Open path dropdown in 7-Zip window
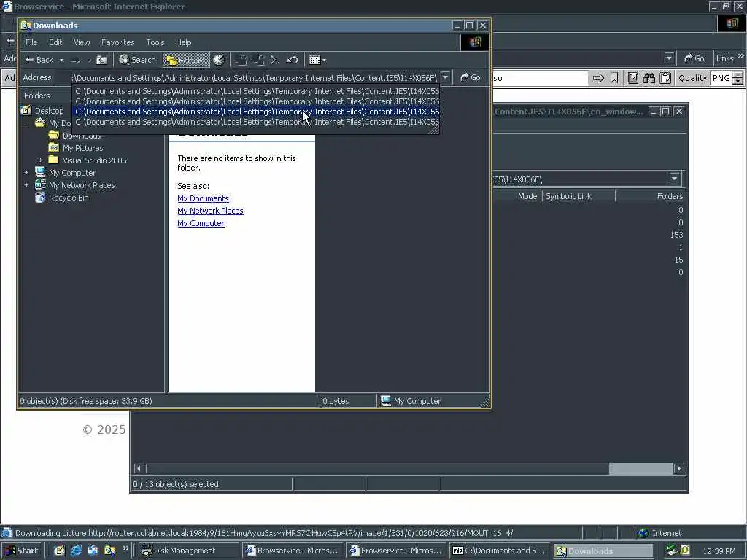 tap(674, 179)
